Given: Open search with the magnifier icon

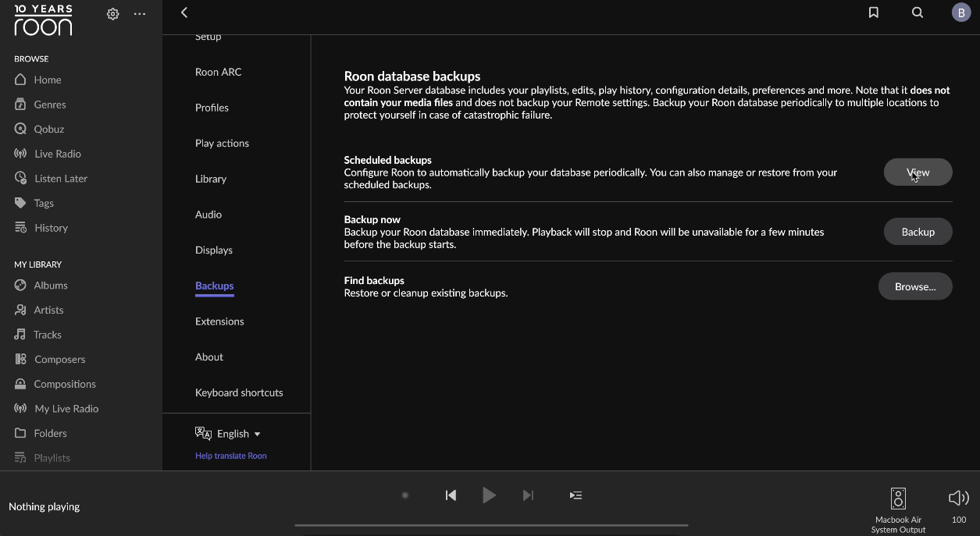Looking at the screenshot, I should (x=918, y=12).
